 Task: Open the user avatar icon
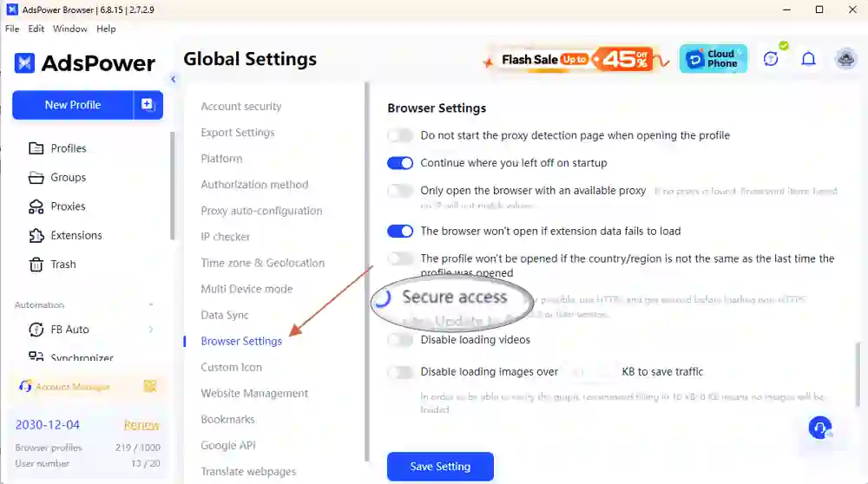(x=845, y=59)
